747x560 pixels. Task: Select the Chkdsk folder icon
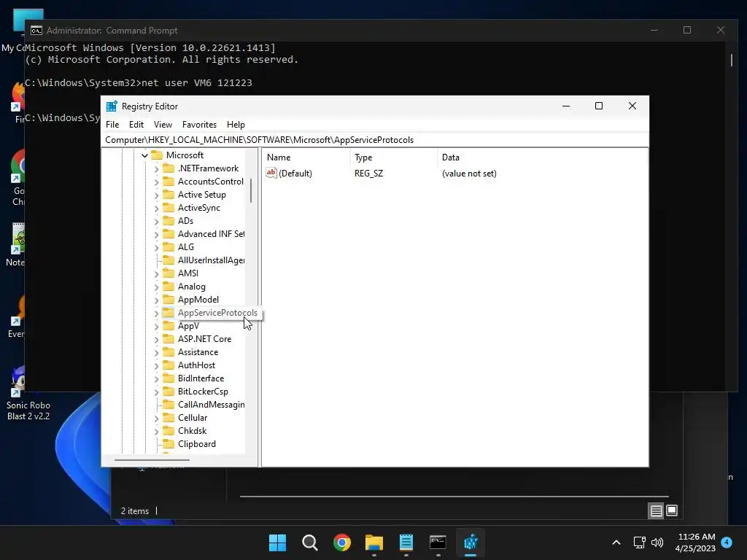[169, 430]
